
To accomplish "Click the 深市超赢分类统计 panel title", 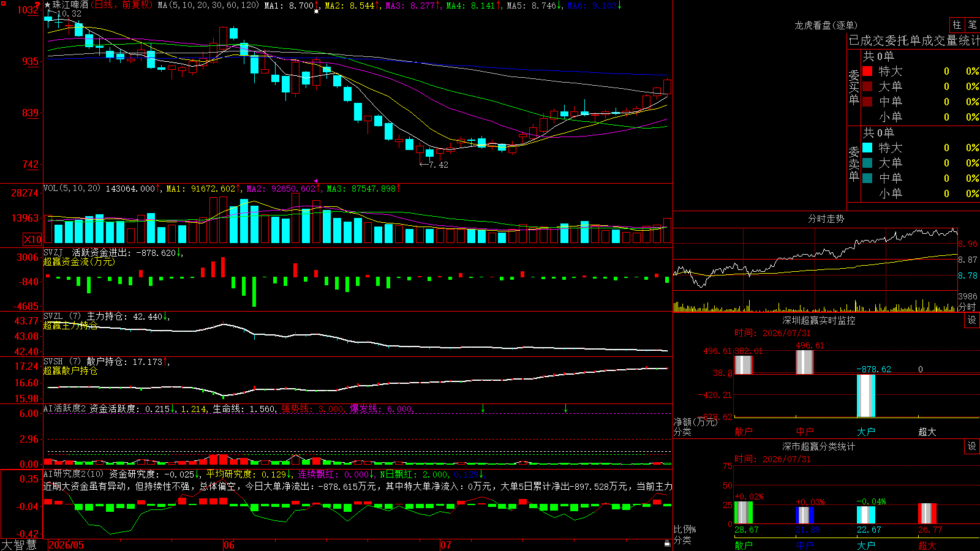I will [818, 446].
